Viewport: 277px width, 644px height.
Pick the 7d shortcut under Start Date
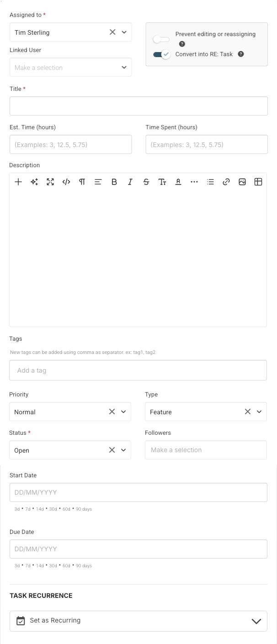pyautogui.click(x=27, y=509)
